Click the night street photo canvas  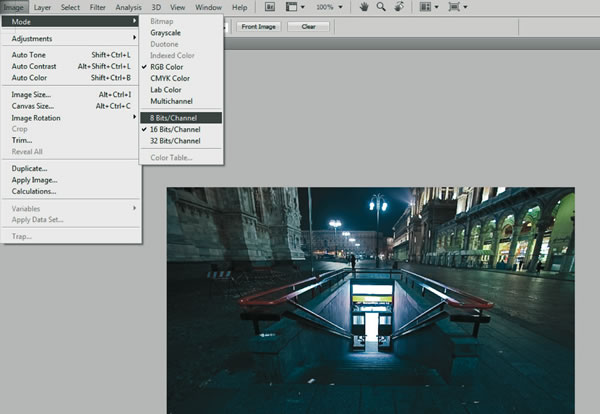[x=371, y=300]
